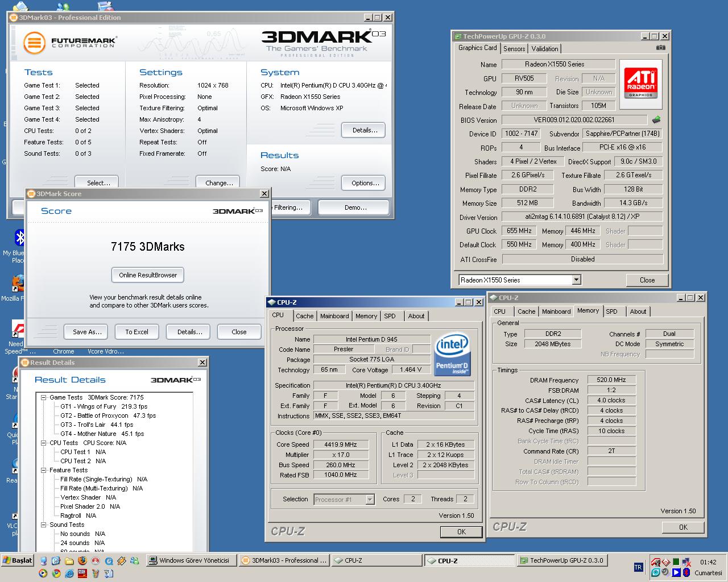This screenshot has width=728, height=582.
Task: Open Internet Explorer from quick launch
Action: 69,573
